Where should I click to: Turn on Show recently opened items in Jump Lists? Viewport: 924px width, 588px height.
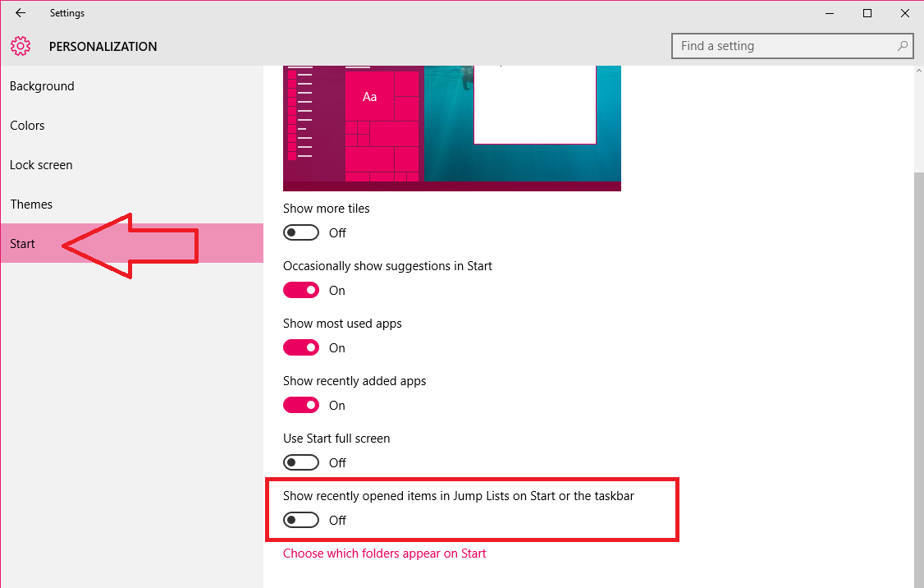pyautogui.click(x=300, y=519)
